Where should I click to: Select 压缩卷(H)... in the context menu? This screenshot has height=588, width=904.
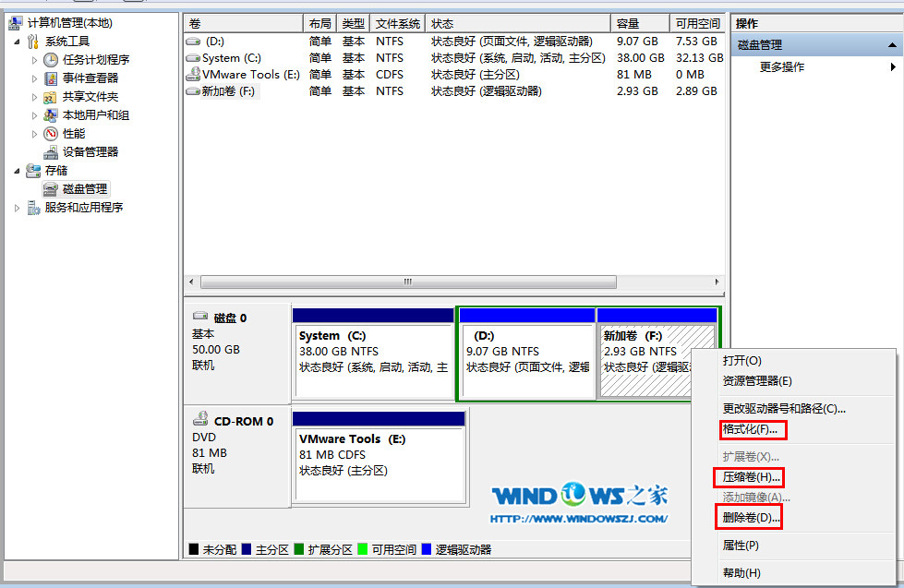(x=752, y=477)
